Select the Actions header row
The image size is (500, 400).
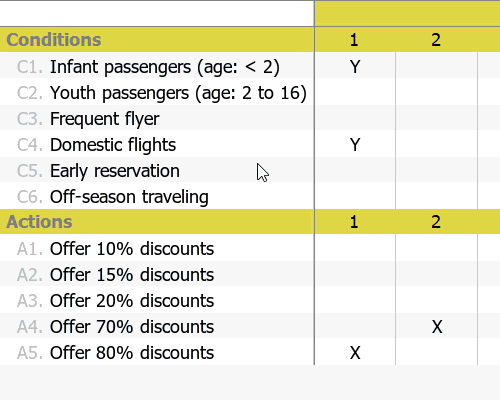tap(157, 222)
